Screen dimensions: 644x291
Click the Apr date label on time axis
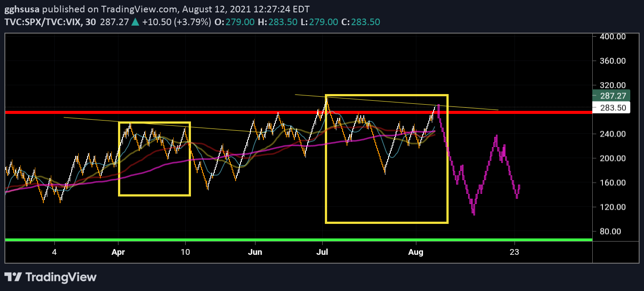pos(119,252)
